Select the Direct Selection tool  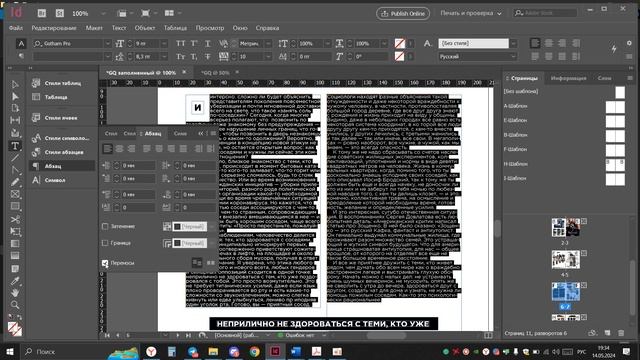coord(15,96)
